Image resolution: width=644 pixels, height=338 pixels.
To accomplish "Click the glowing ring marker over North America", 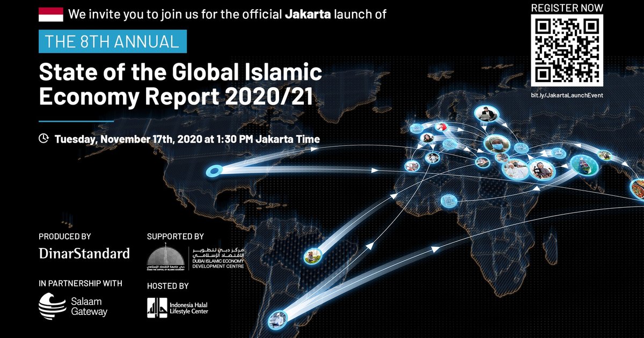I will pos(215,171).
